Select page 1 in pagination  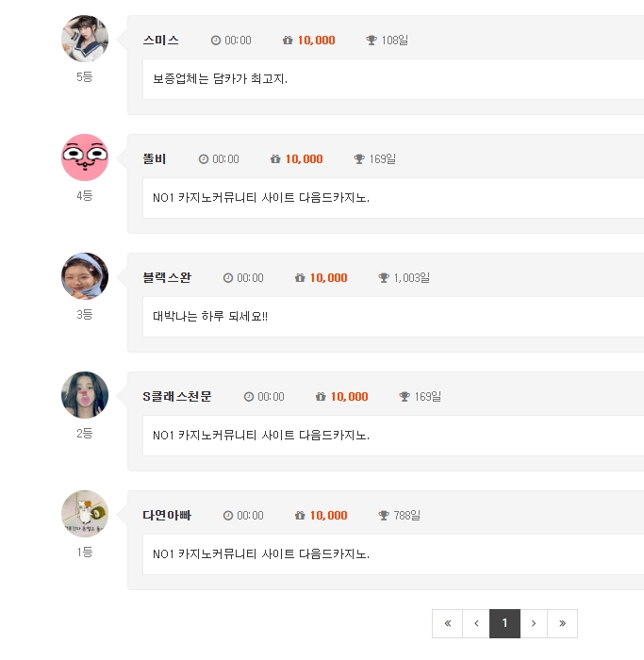point(504,623)
